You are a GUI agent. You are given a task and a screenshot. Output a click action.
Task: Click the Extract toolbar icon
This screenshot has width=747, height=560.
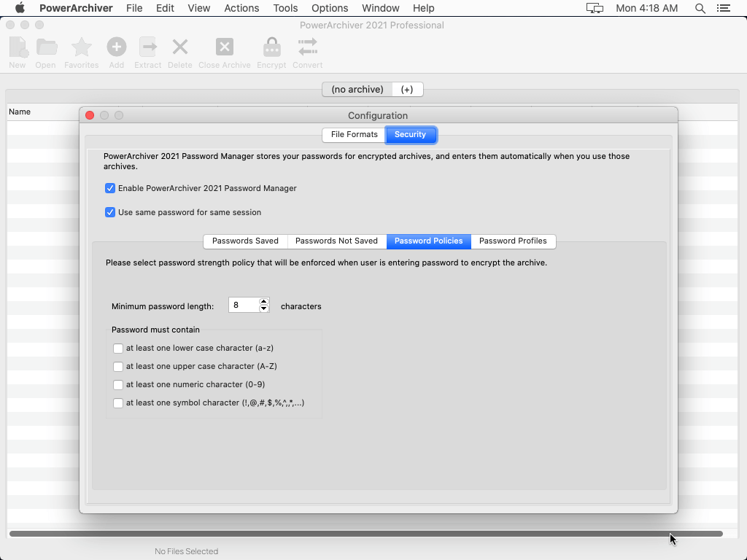(x=147, y=47)
